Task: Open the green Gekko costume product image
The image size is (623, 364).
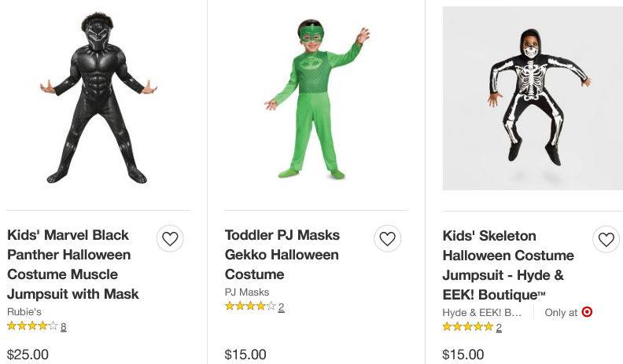Action: (316, 98)
